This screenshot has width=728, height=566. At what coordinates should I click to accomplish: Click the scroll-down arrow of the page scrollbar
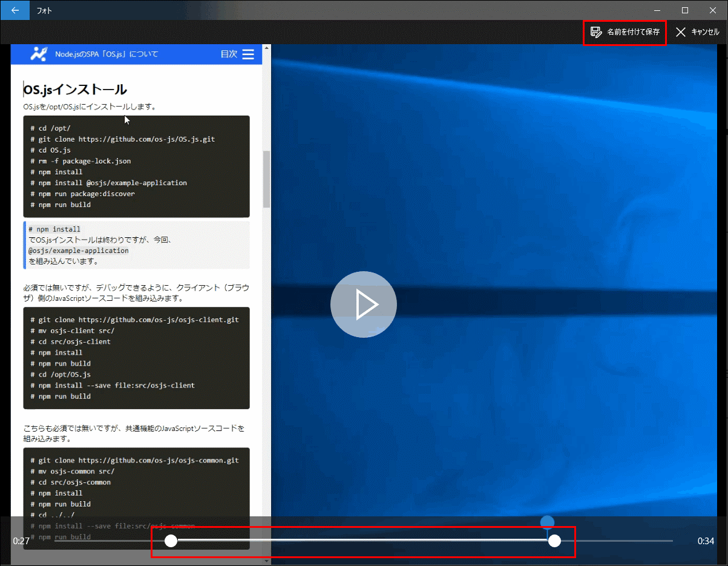point(266,561)
